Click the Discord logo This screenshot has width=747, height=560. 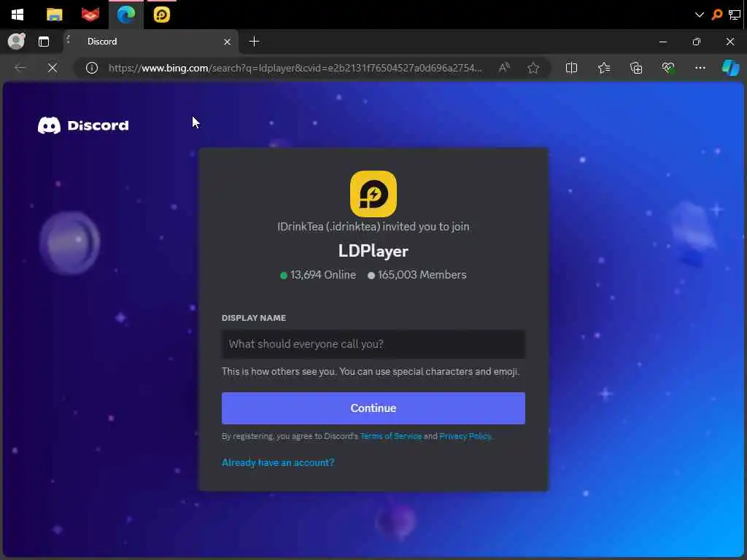point(83,125)
